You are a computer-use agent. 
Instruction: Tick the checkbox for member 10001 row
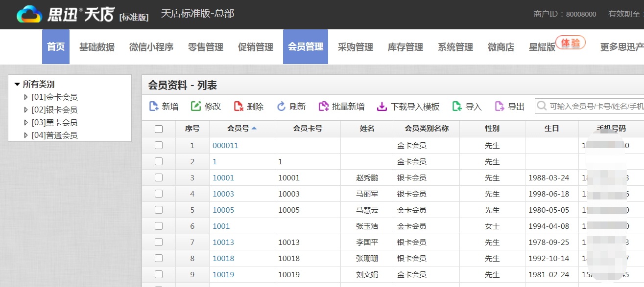[x=159, y=177]
